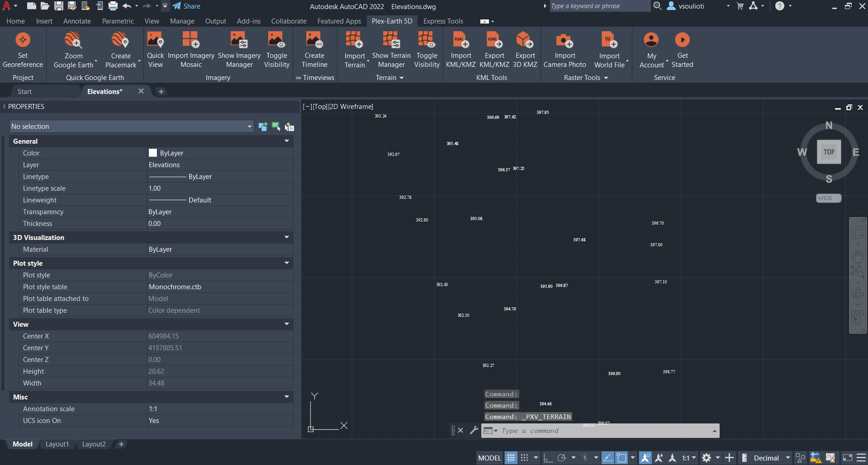Add a new layout tab with plus
This screenshot has width=868, height=465.
(121, 444)
